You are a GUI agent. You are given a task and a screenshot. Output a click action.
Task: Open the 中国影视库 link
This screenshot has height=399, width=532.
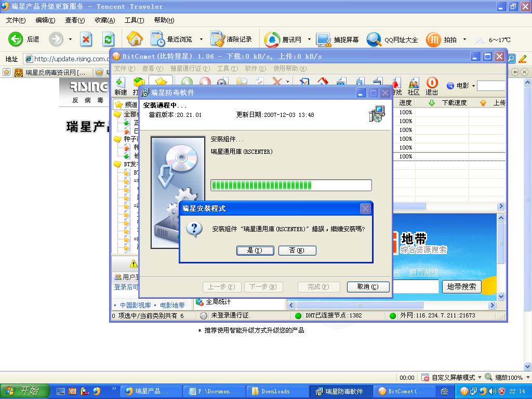pos(136,305)
